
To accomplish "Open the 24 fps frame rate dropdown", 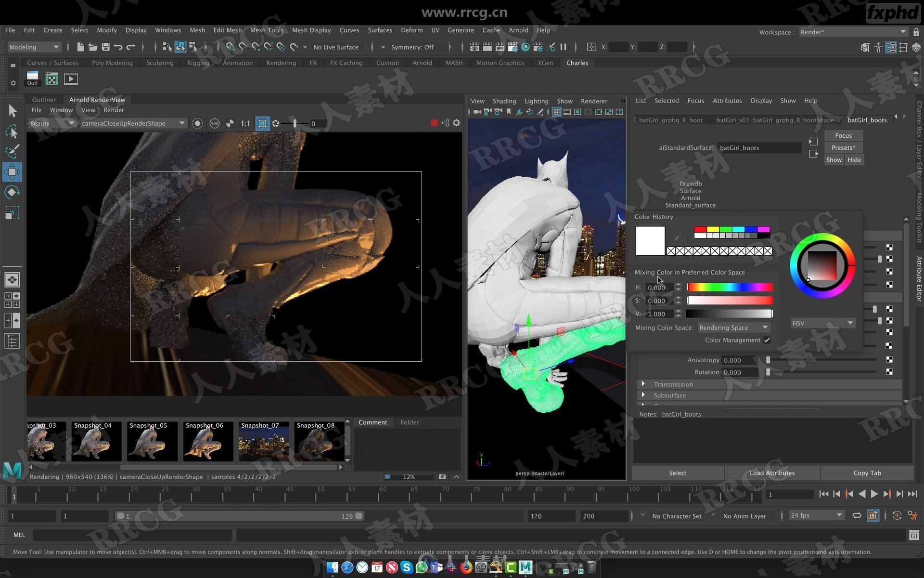I will (x=816, y=515).
